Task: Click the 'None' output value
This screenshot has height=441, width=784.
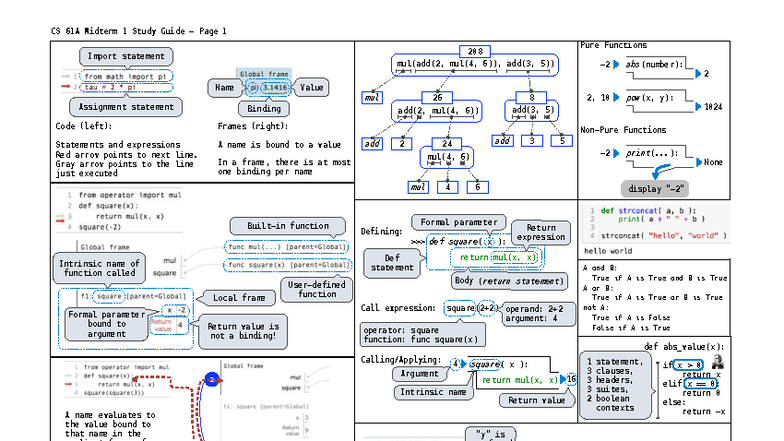Action: [713, 162]
